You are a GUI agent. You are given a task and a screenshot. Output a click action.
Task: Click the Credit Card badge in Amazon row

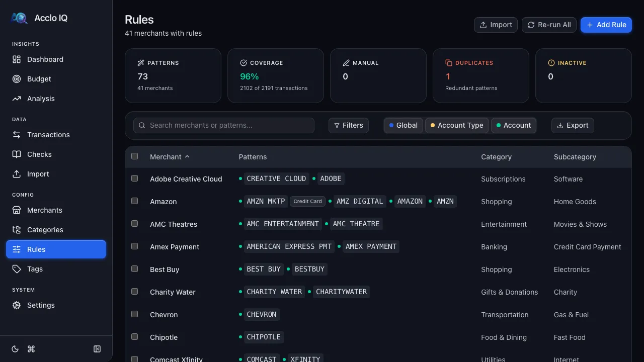(307, 201)
